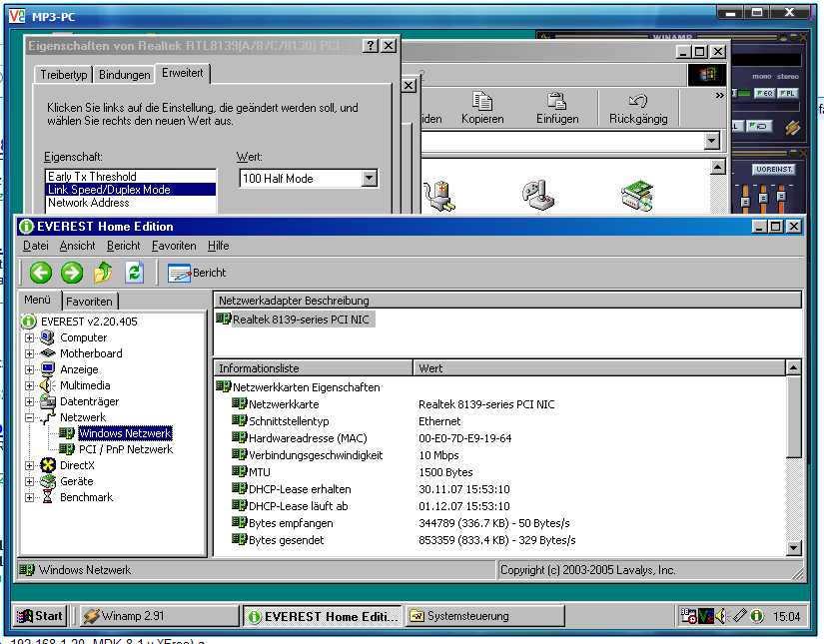The height and width of the screenshot is (644, 824).
Task: Select Windows Netzwerk tree item
Action: point(125,433)
